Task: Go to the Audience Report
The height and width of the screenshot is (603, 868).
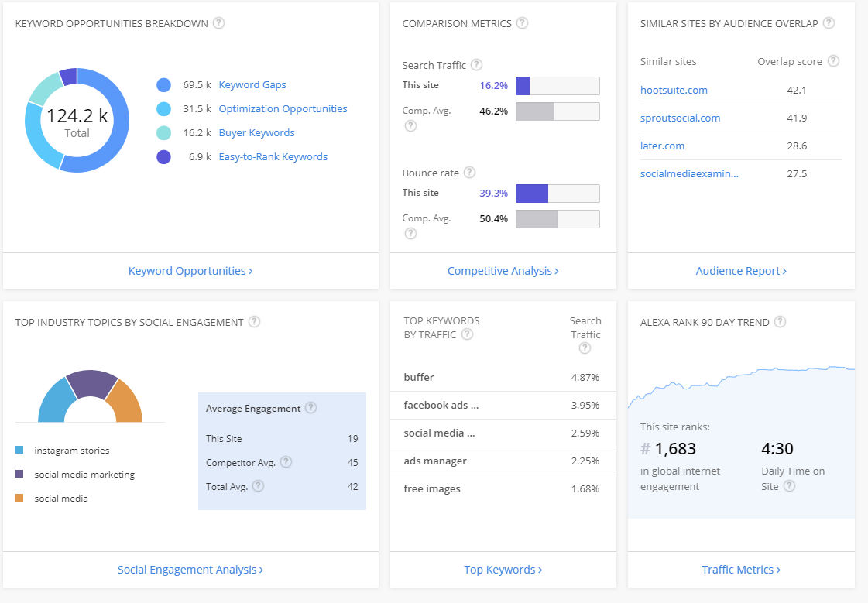Action: click(x=741, y=271)
